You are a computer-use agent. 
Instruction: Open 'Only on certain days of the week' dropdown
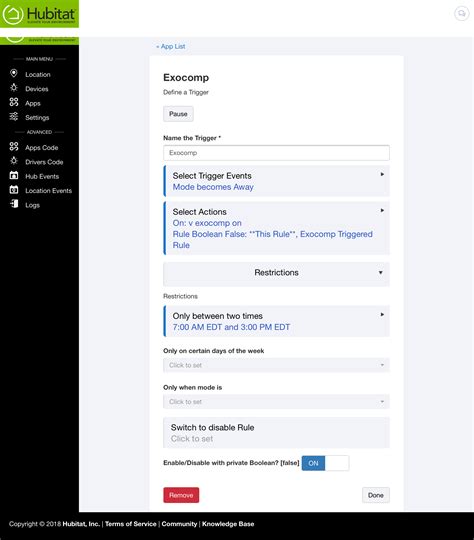(276, 365)
